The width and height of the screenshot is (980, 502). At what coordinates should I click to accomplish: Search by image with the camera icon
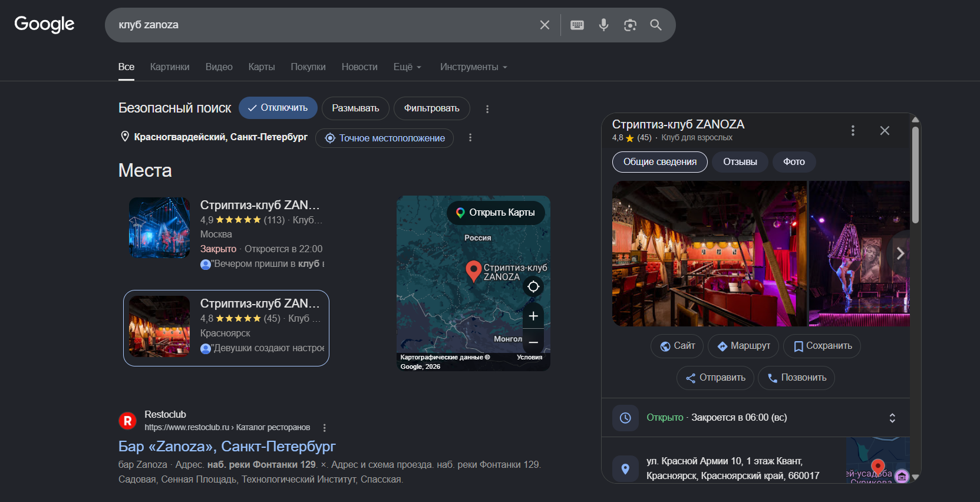coord(630,25)
